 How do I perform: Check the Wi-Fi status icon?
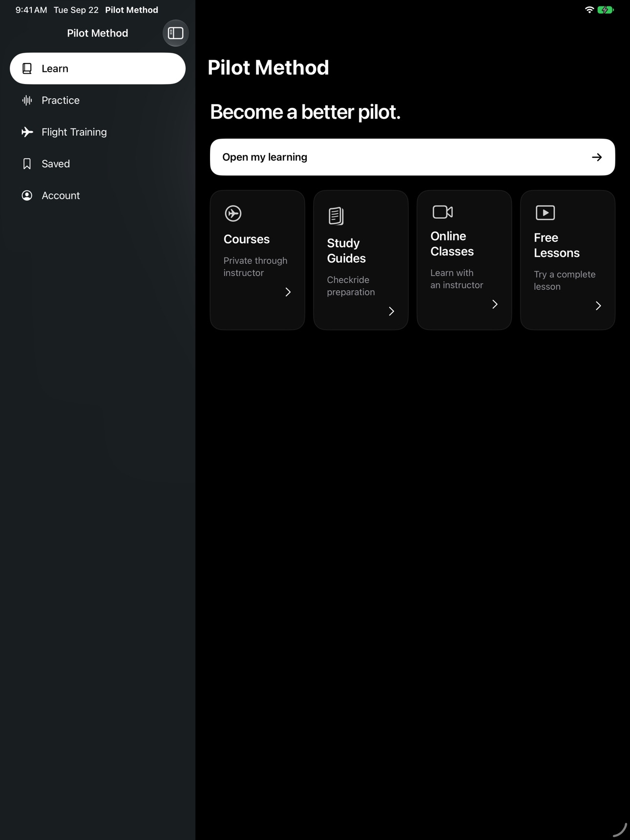(589, 10)
